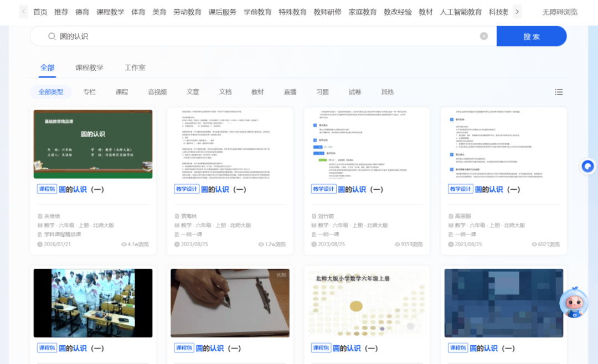Filter results by 教材 type

(x=257, y=92)
